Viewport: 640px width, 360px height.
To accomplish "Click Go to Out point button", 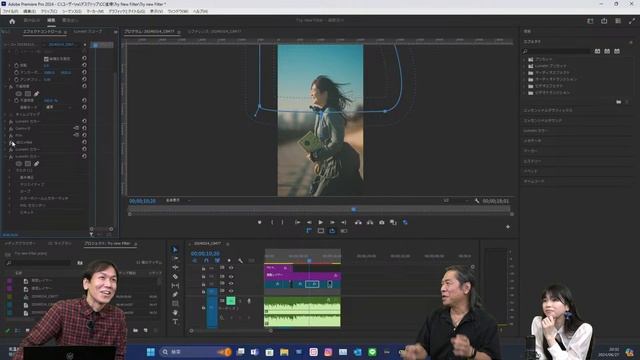I will click(344, 222).
